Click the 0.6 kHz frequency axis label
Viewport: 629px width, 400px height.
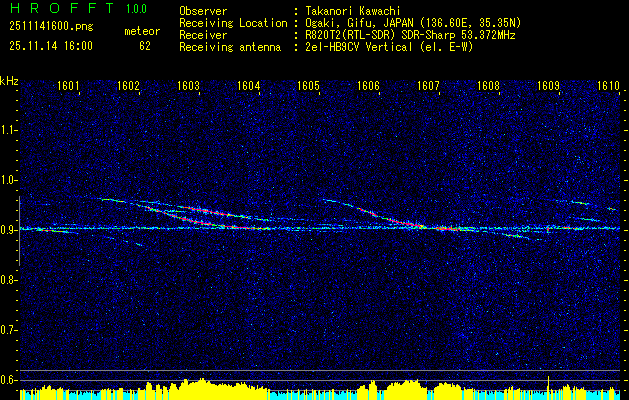(x=9, y=380)
